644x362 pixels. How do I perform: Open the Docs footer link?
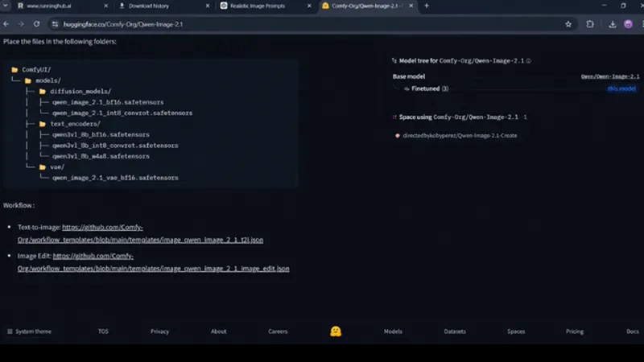click(x=633, y=331)
